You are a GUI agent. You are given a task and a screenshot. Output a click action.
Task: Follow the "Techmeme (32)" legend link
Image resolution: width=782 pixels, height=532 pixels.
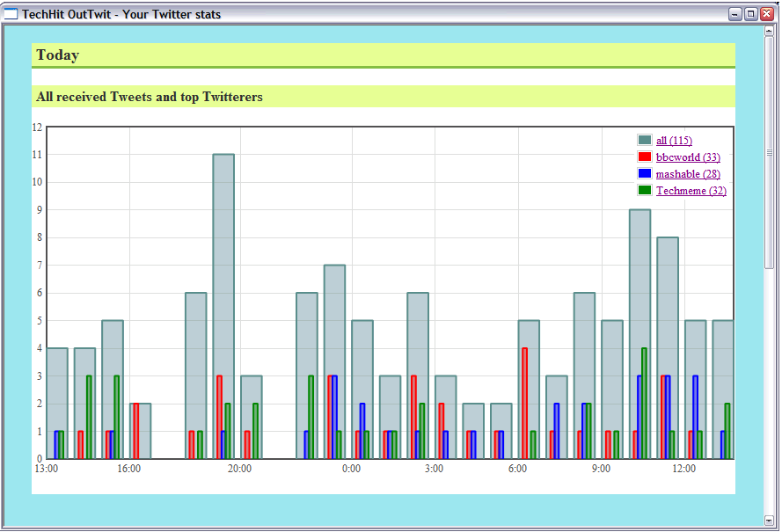click(x=691, y=191)
